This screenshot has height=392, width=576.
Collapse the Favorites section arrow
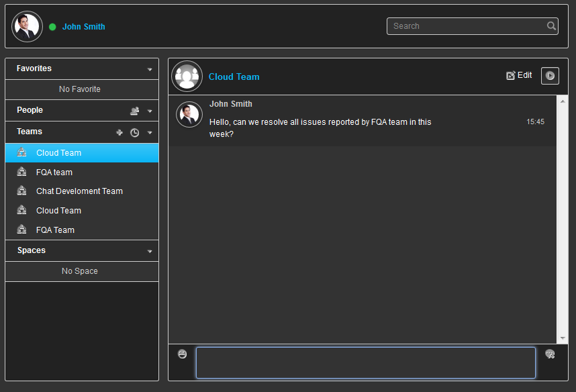(150, 69)
